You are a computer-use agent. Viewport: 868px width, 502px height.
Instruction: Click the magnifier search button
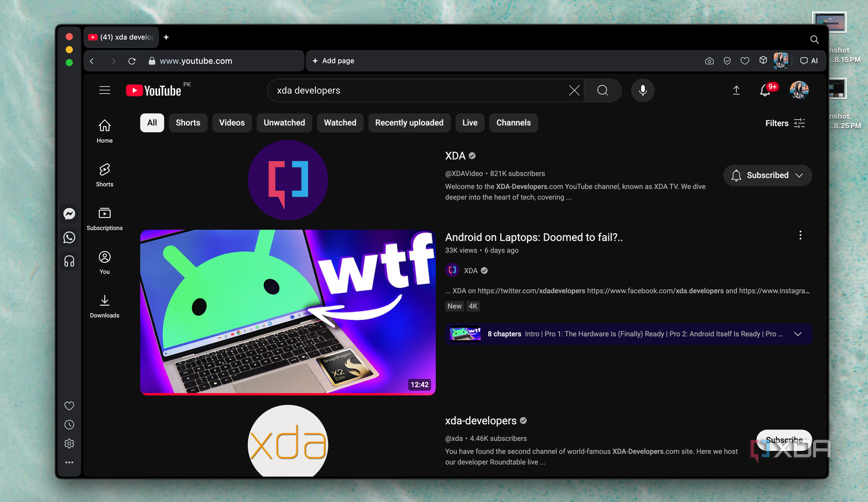tap(602, 90)
